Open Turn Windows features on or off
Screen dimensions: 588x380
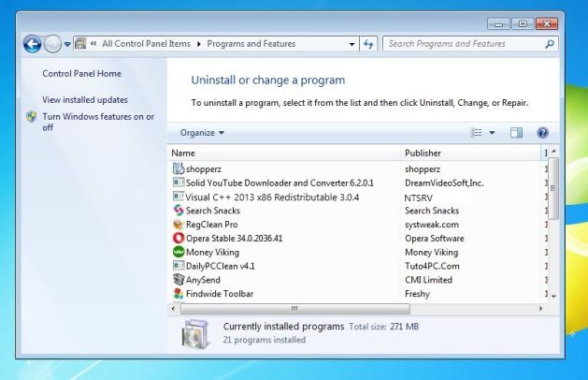[98, 122]
